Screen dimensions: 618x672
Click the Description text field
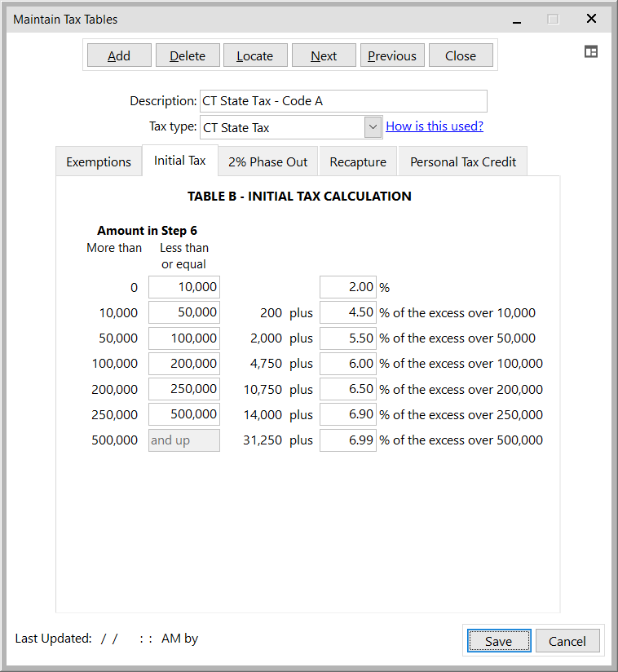pos(342,101)
